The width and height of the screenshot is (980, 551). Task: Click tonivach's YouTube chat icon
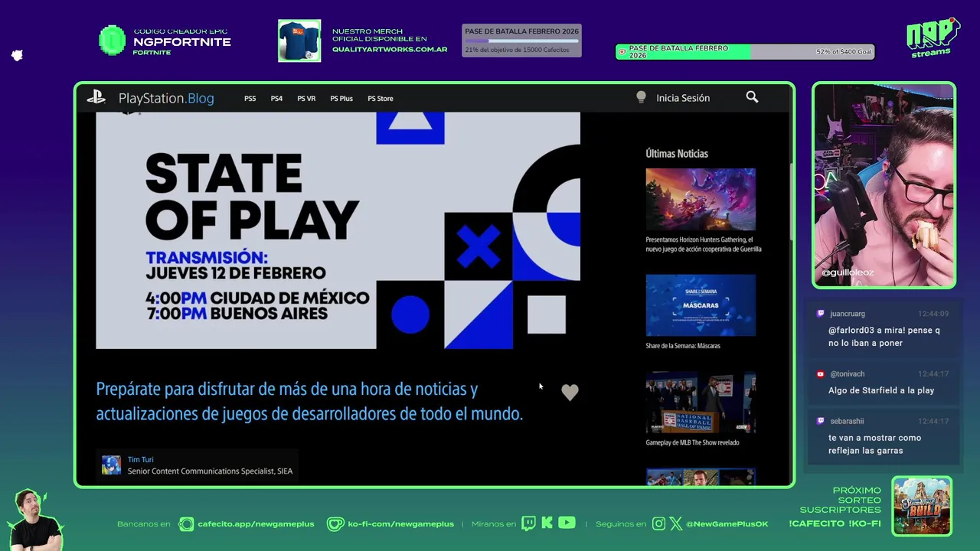pyautogui.click(x=821, y=374)
